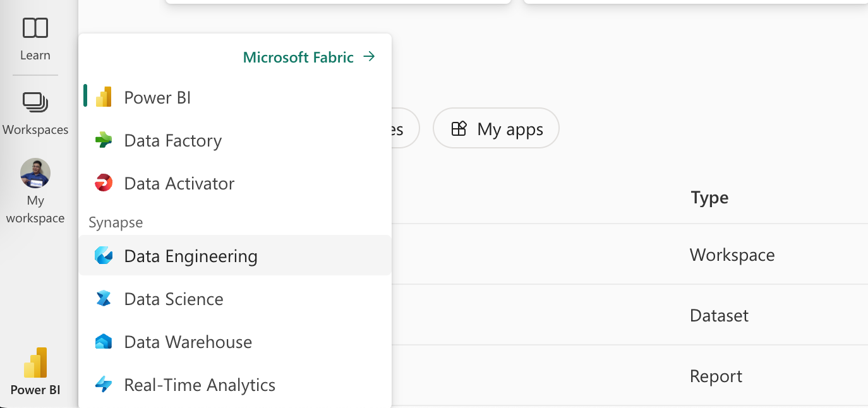Click the Report type cell
The image size is (868, 408).
point(716,376)
